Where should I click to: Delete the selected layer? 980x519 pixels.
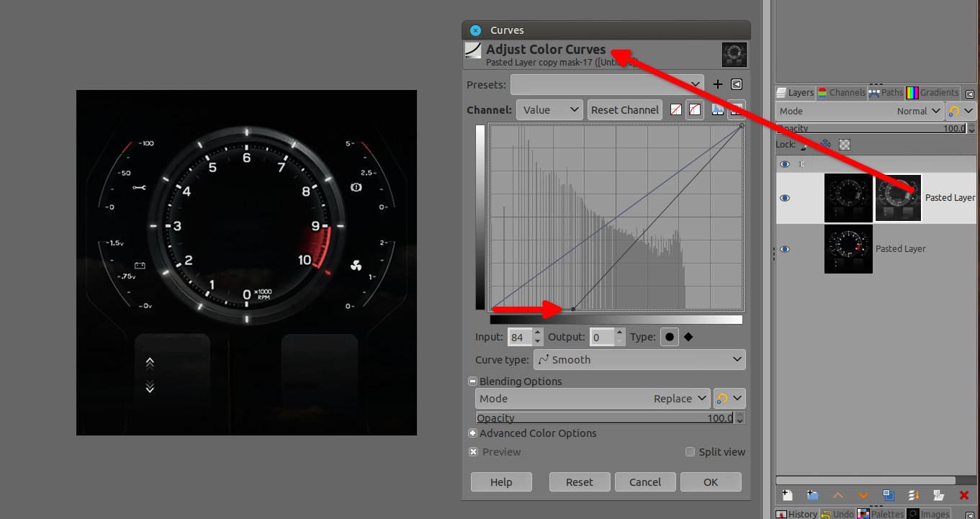(964, 495)
